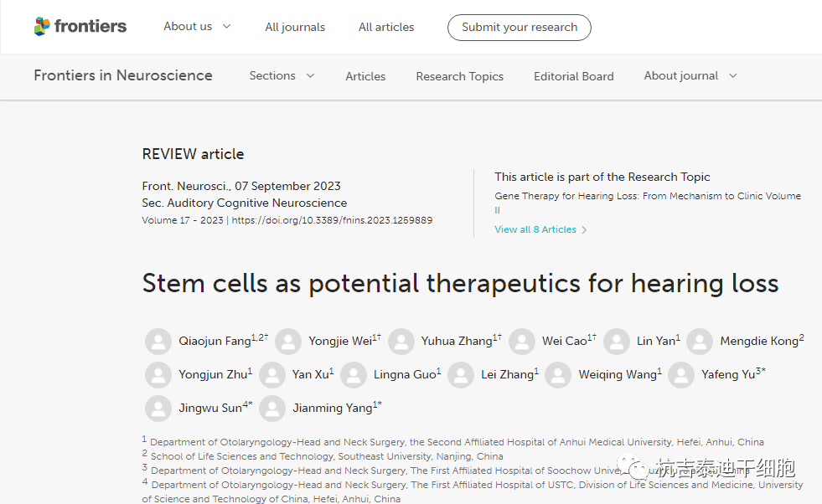Image resolution: width=822 pixels, height=504 pixels.
Task: Click Qiaojun Fang's author avatar icon
Action: pyautogui.click(x=158, y=342)
